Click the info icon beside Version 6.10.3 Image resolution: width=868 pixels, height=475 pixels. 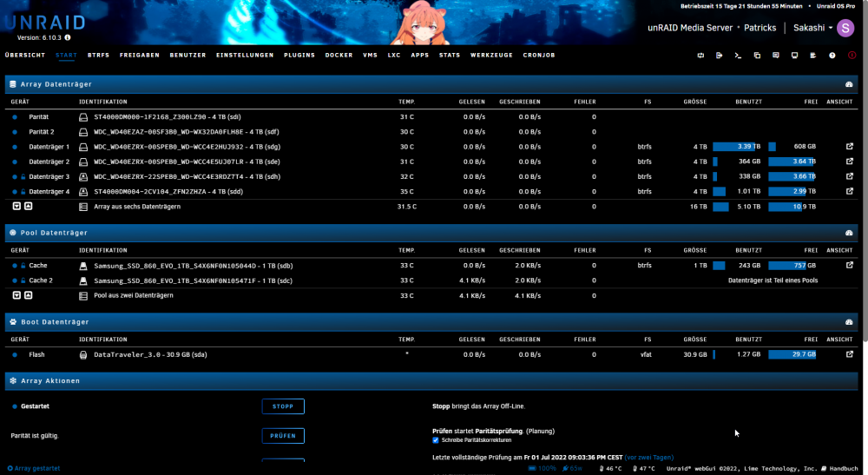pos(68,37)
